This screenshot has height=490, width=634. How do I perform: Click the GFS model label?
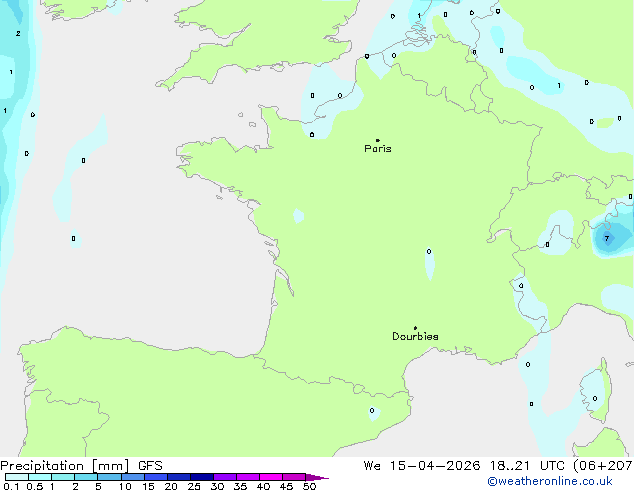click(150, 466)
